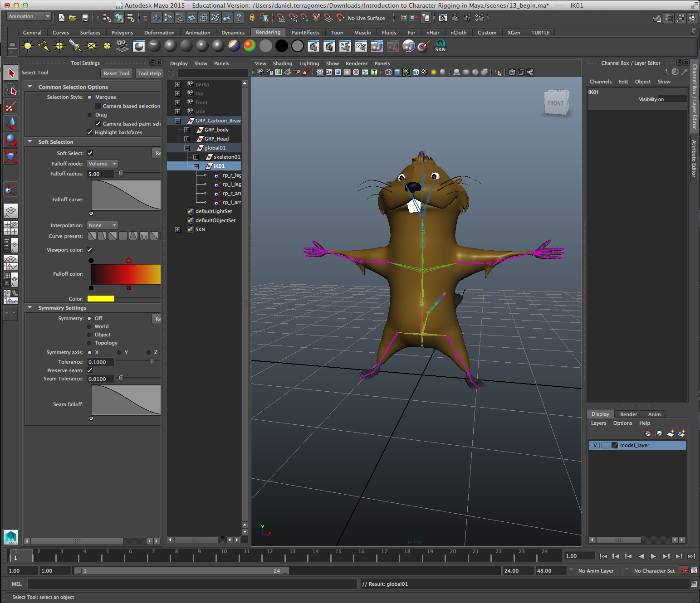The width and height of the screenshot is (700, 603).
Task: Open the Falloff mode Volume dropdown
Action: [x=102, y=163]
